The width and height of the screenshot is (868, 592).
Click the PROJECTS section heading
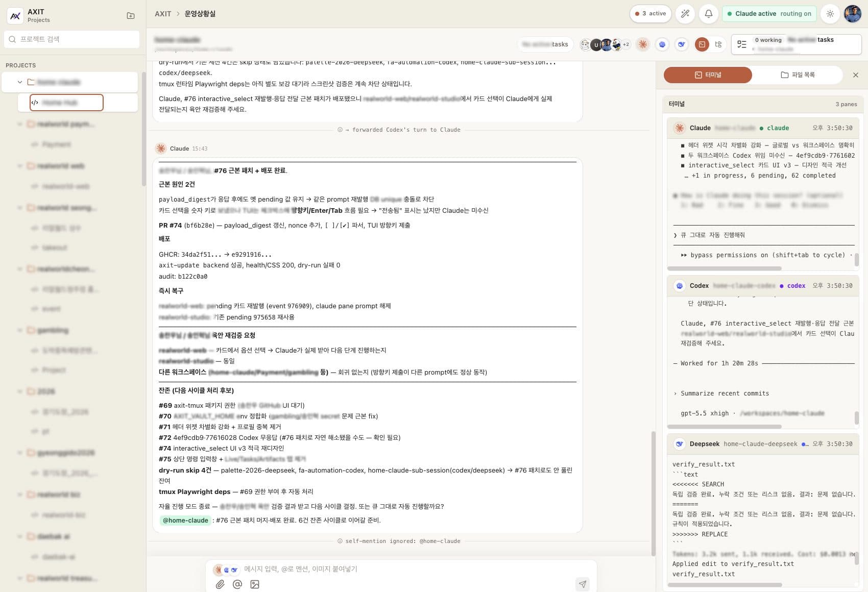[x=21, y=66]
